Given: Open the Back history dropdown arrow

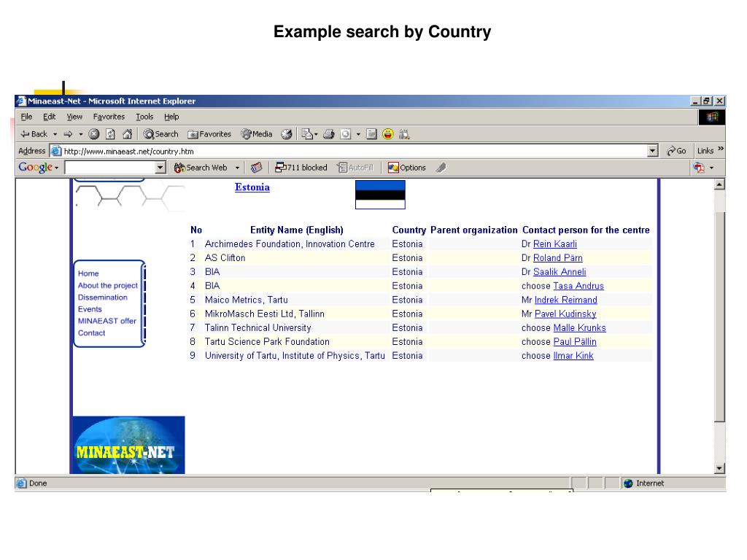Looking at the screenshot, I should coord(55,134).
